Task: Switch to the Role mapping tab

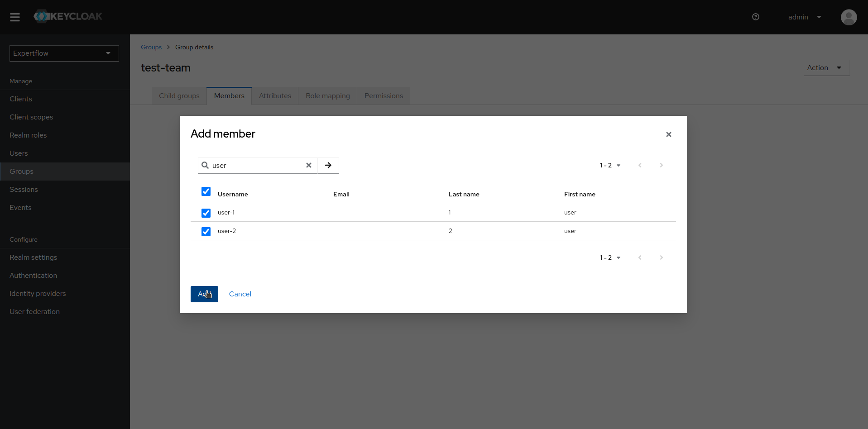Action: [327, 95]
